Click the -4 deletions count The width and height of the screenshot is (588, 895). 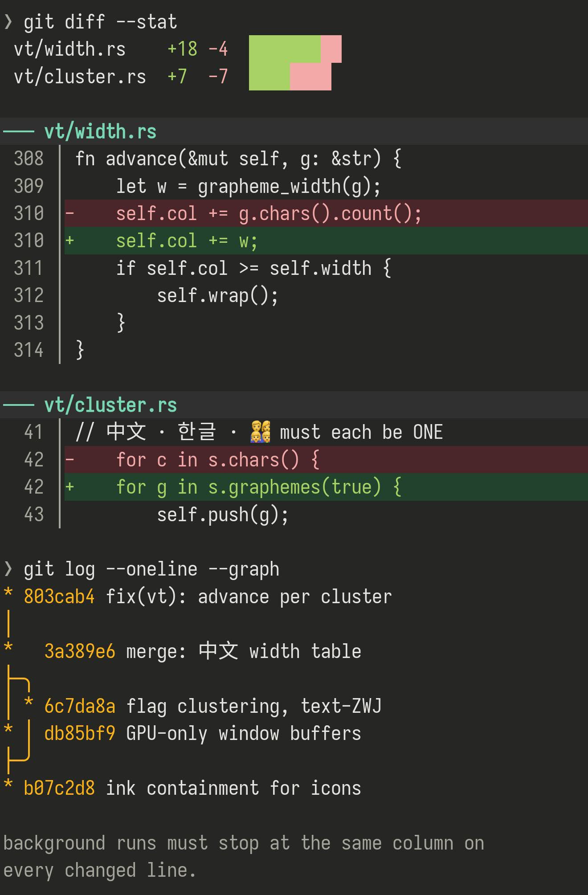point(218,49)
